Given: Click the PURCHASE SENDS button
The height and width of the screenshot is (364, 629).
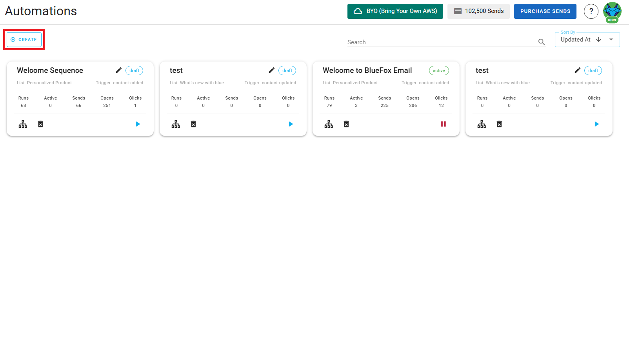Looking at the screenshot, I should [x=545, y=11].
